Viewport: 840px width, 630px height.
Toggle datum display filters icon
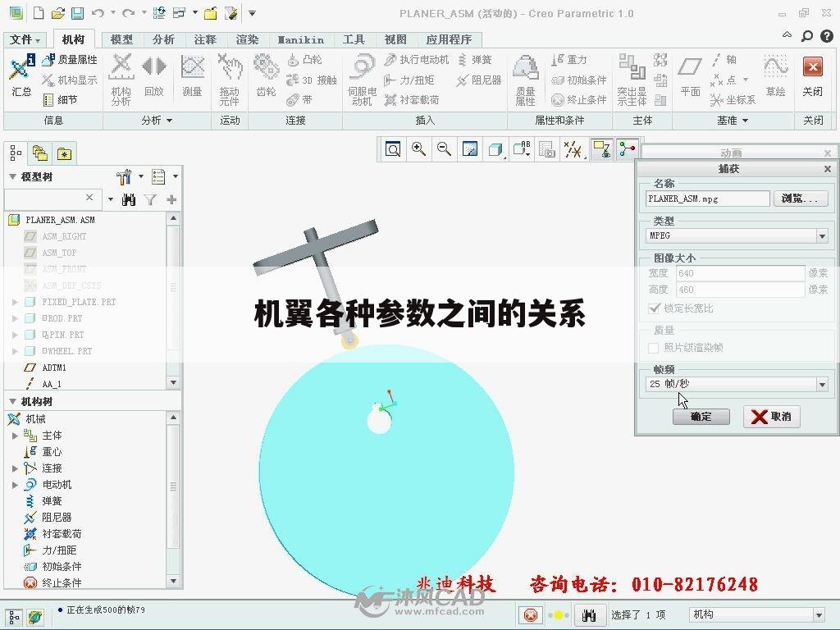573,149
